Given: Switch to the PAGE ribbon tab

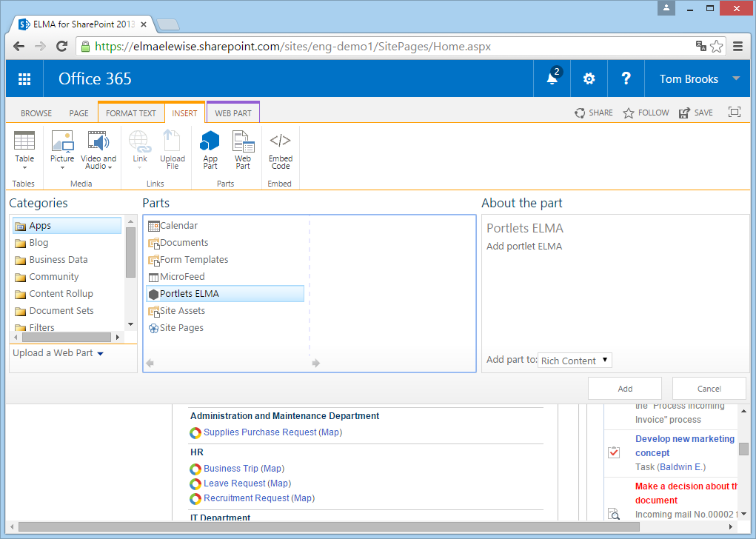Looking at the screenshot, I should point(78,113).
